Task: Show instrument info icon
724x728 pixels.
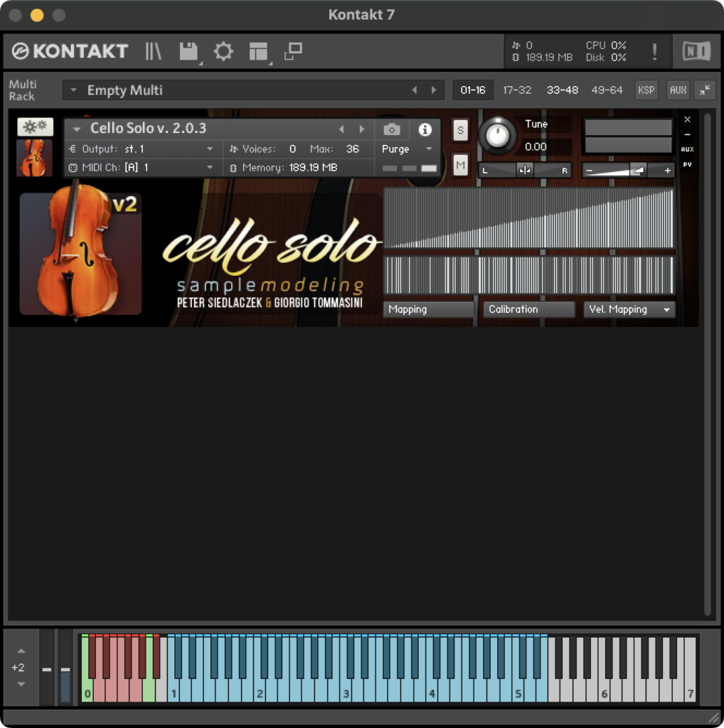Action: (425, 129)
